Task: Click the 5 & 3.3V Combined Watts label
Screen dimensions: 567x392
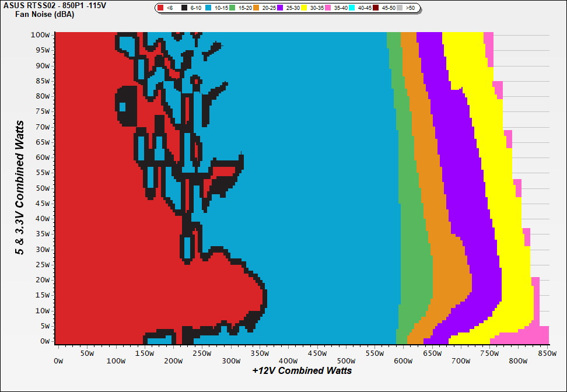Action: [20, 188]
